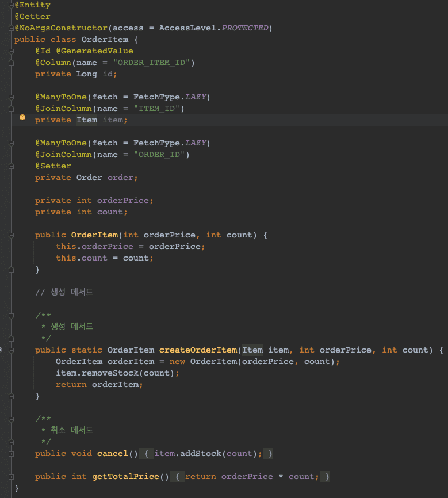Viewport: 448px width, 498px height.
Task: Click fold end marker at constructor closing brace
Action: tap(11, 270)
